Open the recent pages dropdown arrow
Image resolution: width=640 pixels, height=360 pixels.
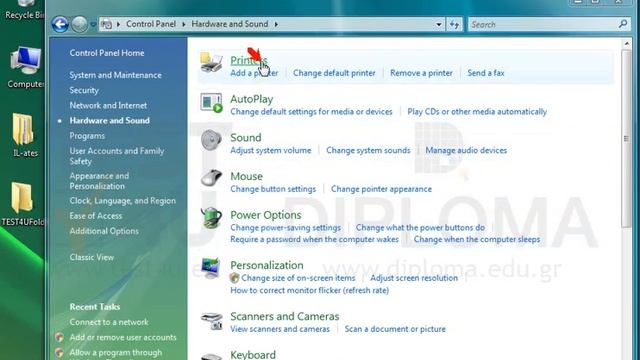pos(93,25)
